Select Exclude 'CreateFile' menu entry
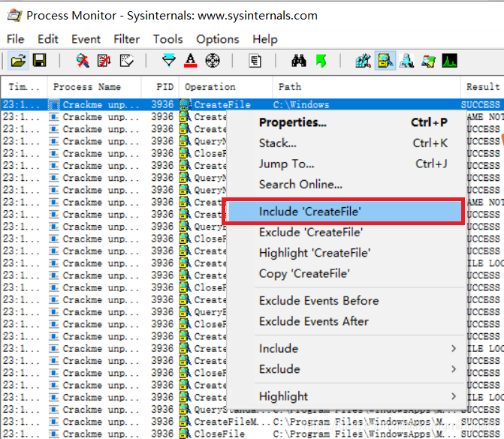The image size is (504, 439). (x=346, y=232)
